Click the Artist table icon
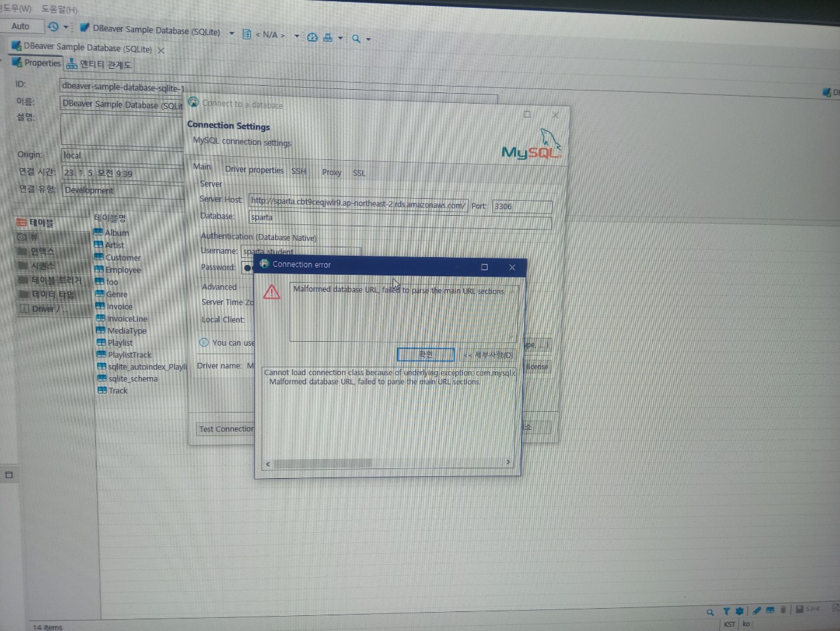The width and height of the screenshot is (840, 631). point(98,245)
